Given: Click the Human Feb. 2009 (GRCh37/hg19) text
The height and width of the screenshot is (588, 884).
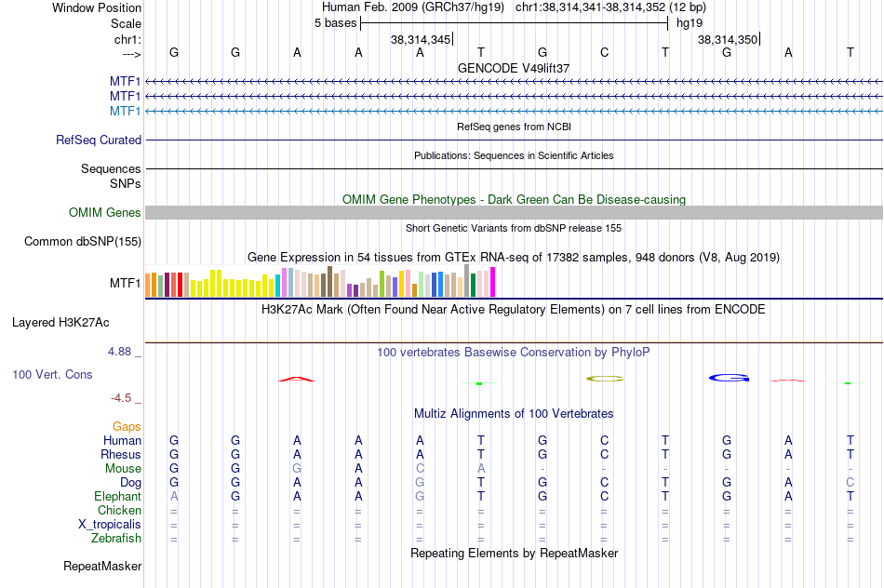Looking at the screenshot, I should 413,7.
